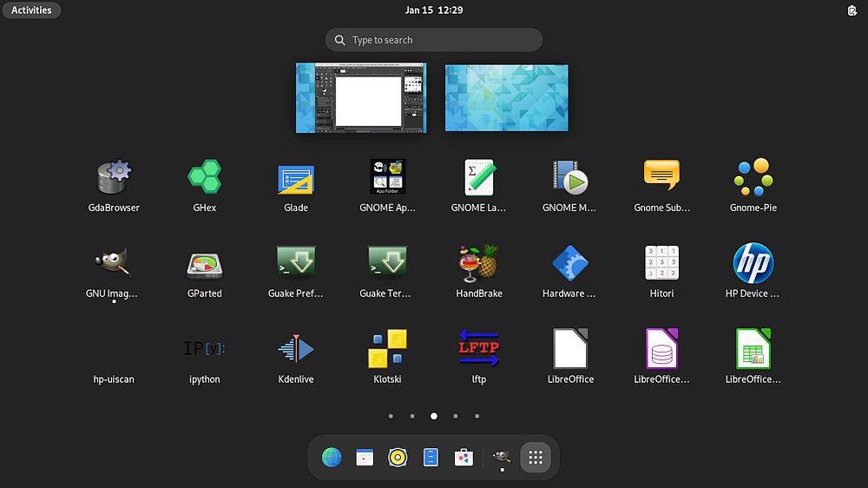Open HP Device Manager

pos(753,272)
